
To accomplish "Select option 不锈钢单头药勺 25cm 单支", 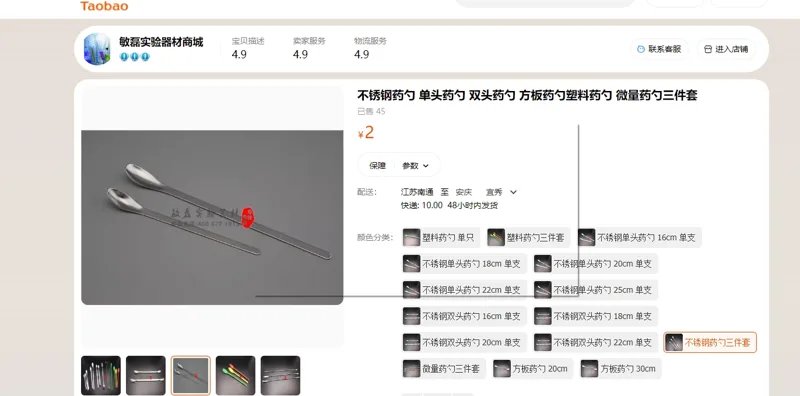I will pos(595,290).
